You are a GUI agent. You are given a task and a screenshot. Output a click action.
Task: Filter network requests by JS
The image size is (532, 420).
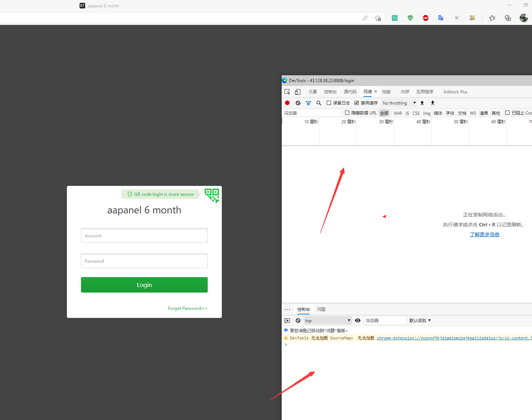tap(407, 113)
